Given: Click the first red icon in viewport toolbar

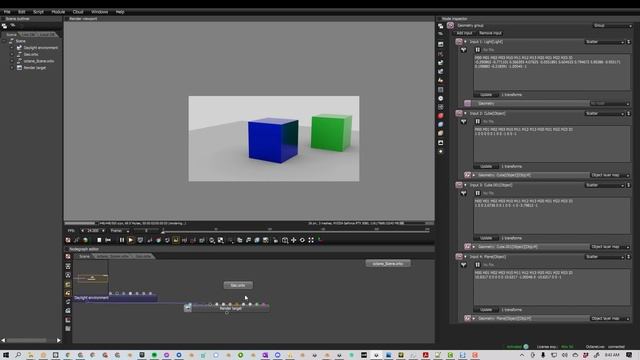Looking at the screenshot, I should coord(68,240).
